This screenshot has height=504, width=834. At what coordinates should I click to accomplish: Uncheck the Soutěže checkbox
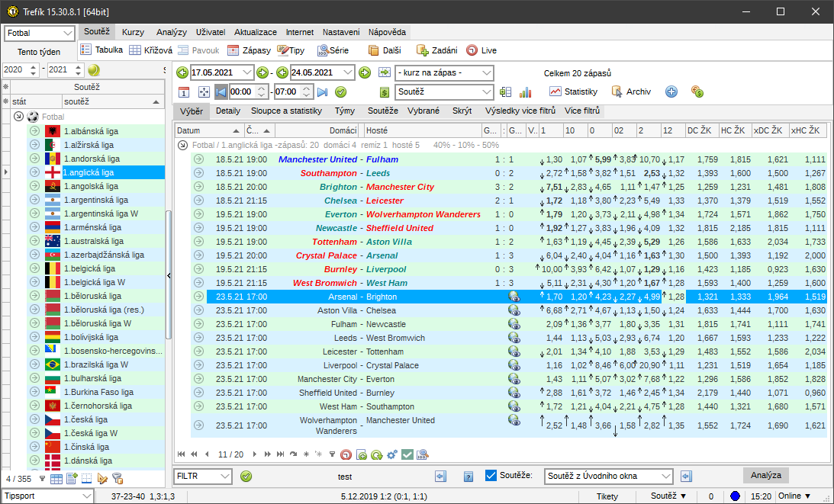[491, 476]
